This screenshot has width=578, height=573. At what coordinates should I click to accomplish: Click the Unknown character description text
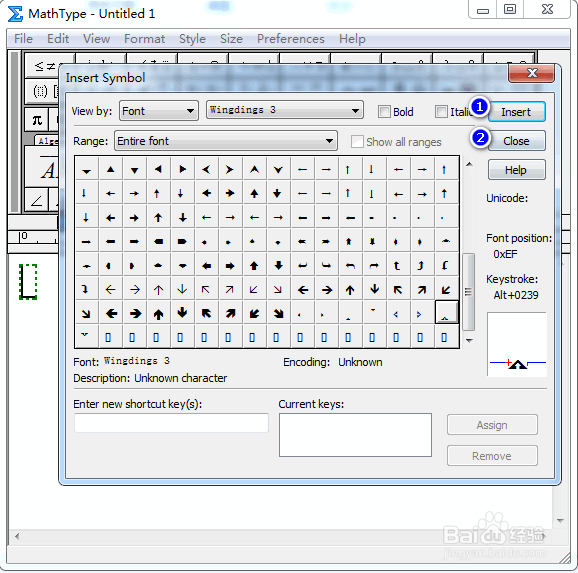coord(181,378)
